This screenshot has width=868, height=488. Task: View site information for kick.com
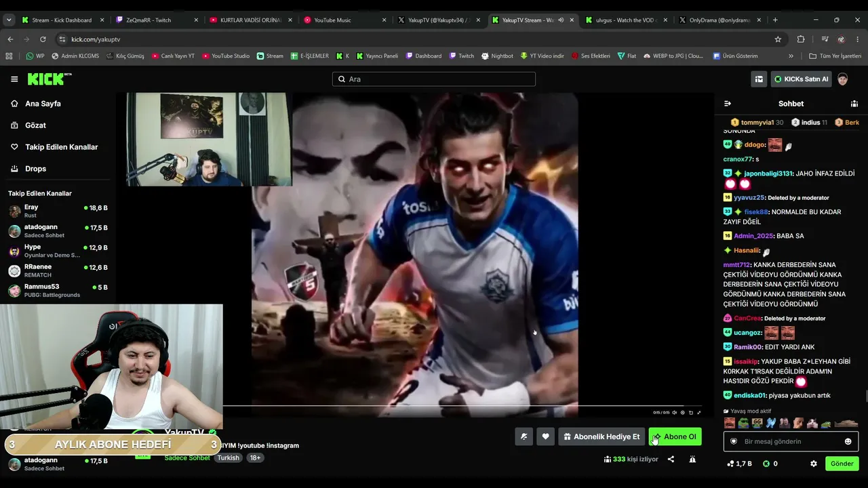coord(62,39)
